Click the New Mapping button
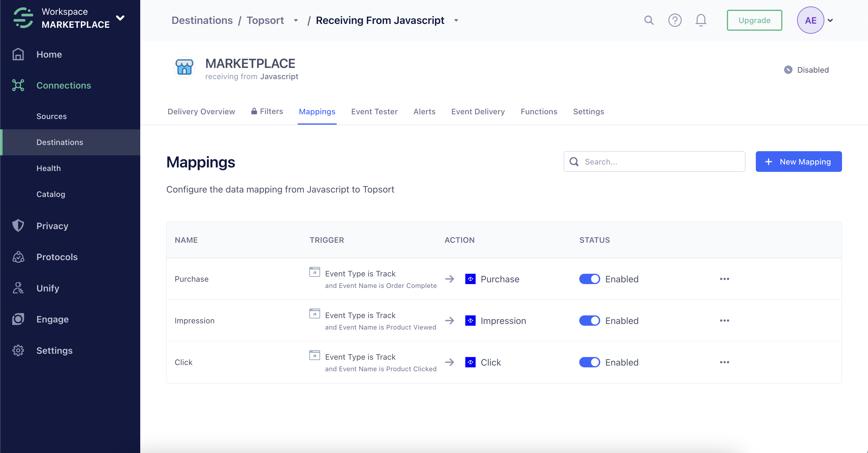The height and width of the screenshot is (453, 868). 799,162
